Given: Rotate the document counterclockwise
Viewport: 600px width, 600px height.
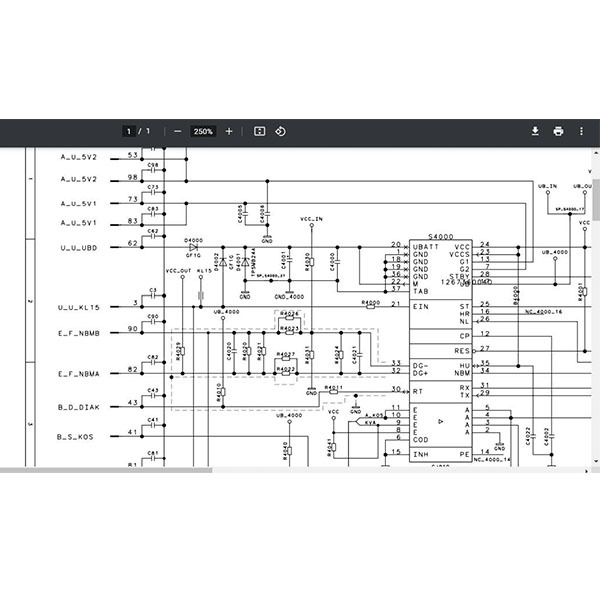Looking at the screenshot, I should (x=280, y=132).
